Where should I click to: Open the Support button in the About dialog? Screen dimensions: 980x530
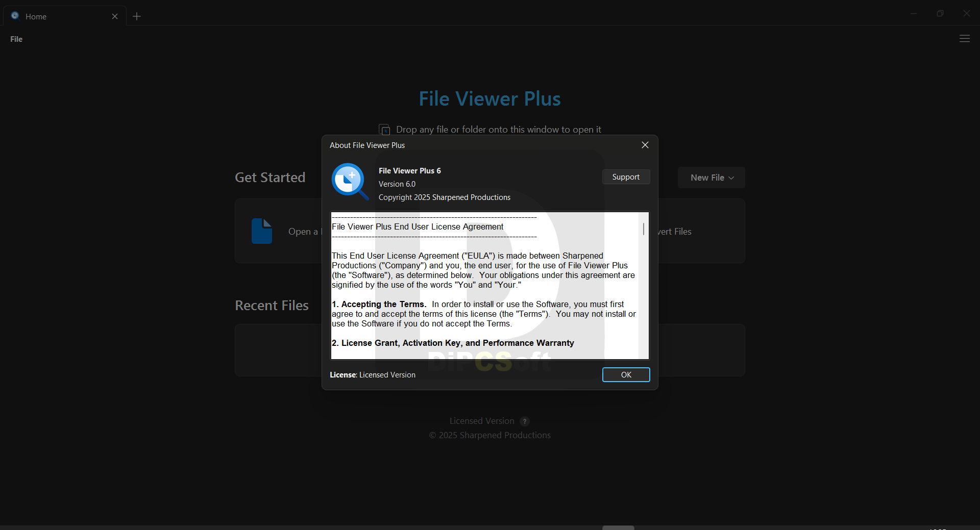[x=626, y=177]
